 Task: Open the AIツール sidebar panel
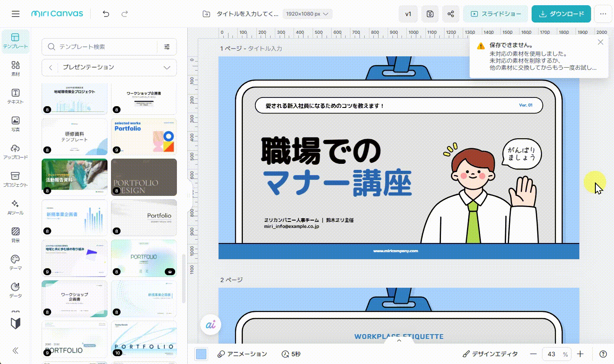click(x=15, y=207)
